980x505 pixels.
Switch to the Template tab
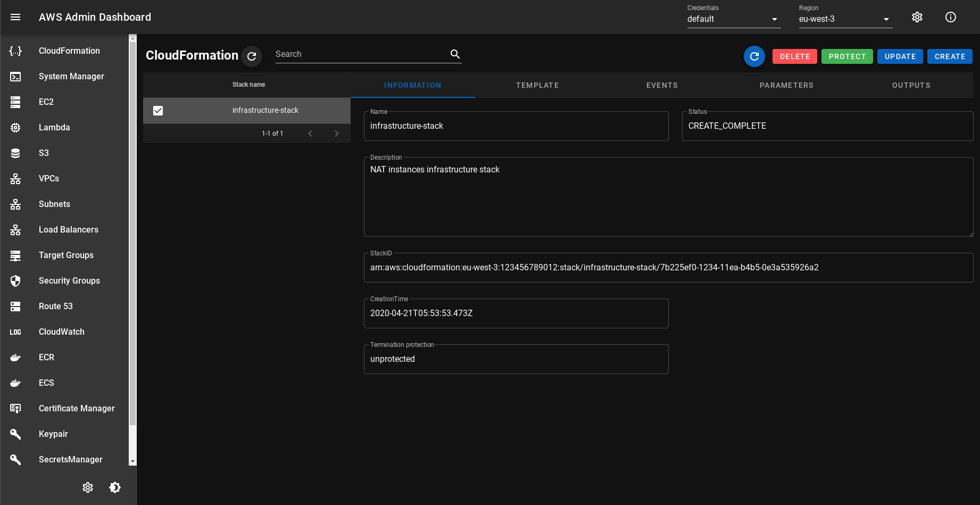click(x=537, y=85)
